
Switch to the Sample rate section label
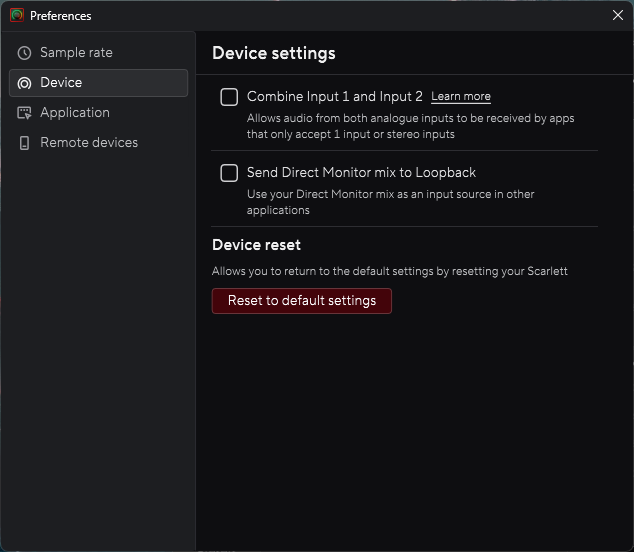click(x=76, y=53)
